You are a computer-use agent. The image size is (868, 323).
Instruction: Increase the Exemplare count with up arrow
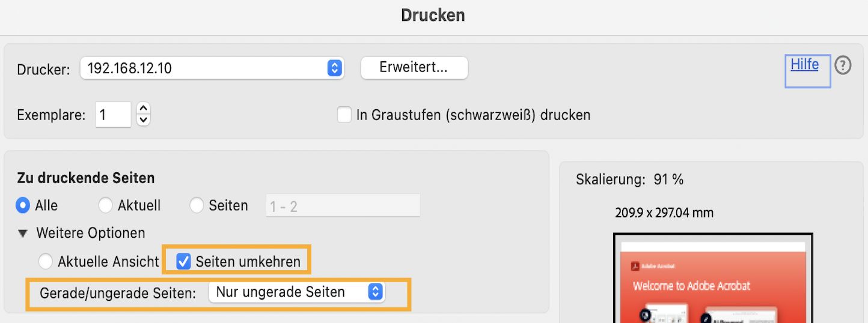[x=143, y=109]
